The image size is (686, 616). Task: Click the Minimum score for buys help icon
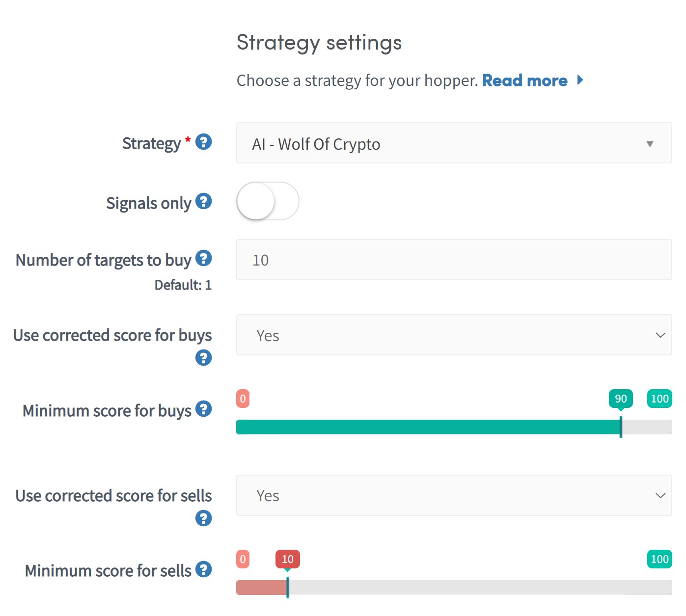pos(203,409)
